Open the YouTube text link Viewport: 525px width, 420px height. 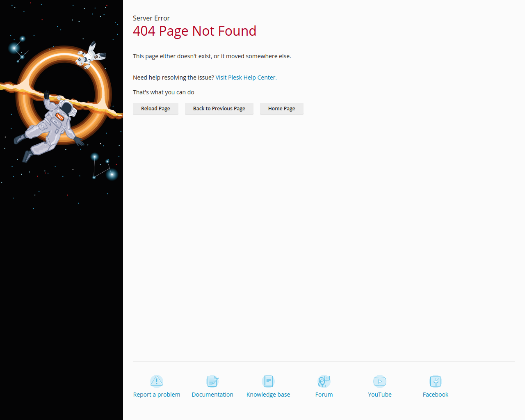[380, 395]
